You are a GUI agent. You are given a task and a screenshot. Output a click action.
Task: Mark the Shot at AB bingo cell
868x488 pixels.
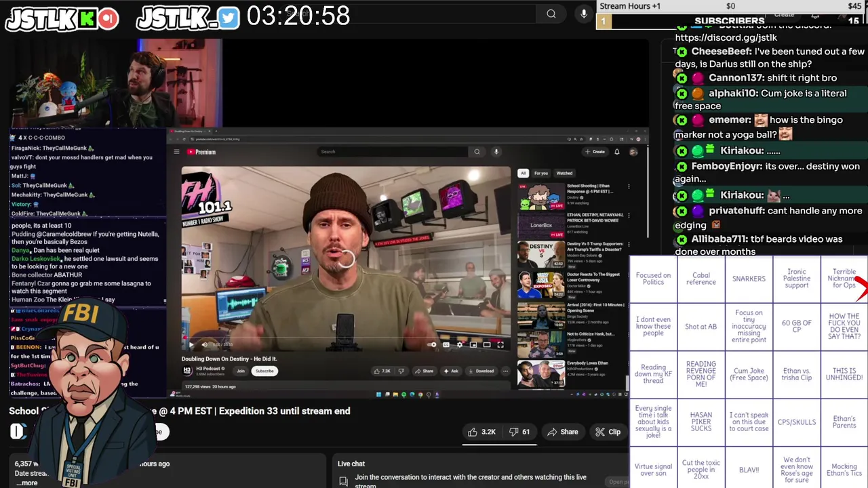coord(701,326)
